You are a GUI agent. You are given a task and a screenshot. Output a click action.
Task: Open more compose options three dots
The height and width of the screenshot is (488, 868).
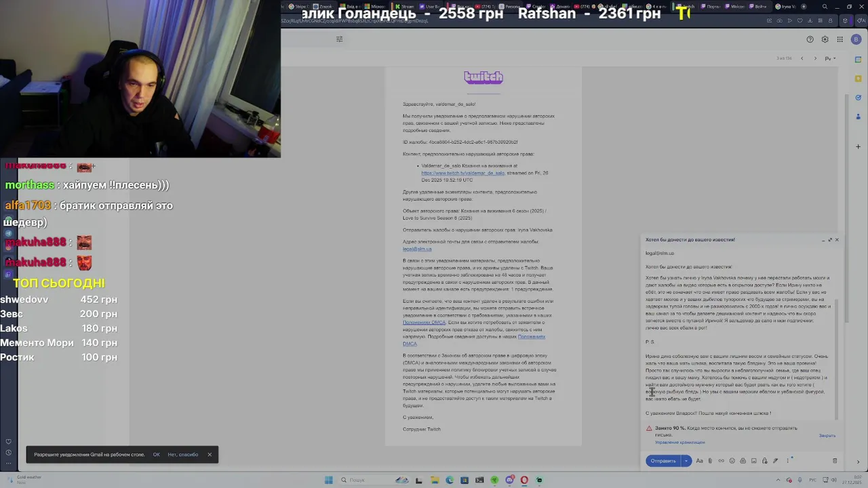pos(788,461)
